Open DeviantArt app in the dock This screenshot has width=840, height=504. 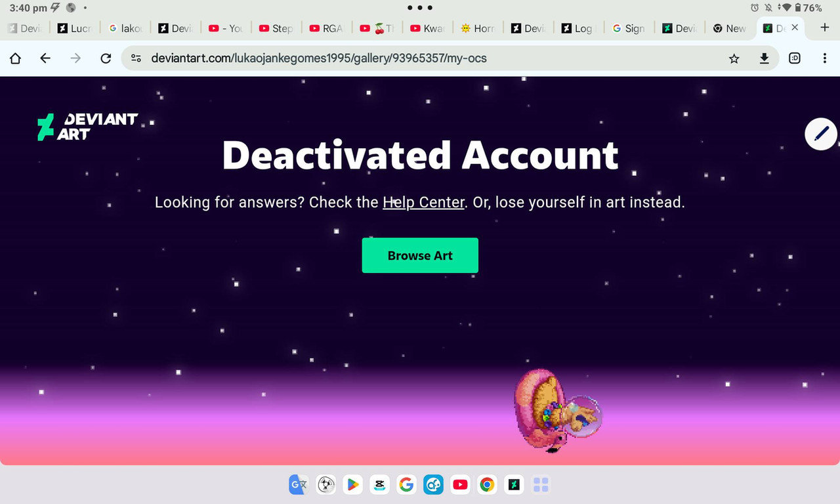click(x=514, y=485)
